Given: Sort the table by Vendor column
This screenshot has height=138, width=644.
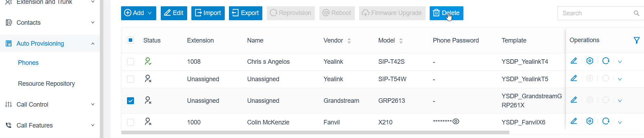Looking at the screenshot, I should pos(349,41).
